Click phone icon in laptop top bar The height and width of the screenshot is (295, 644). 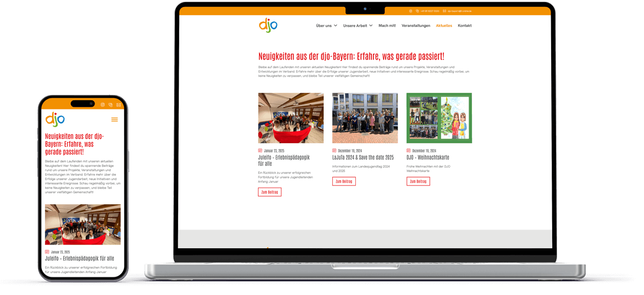click(417, 11)
